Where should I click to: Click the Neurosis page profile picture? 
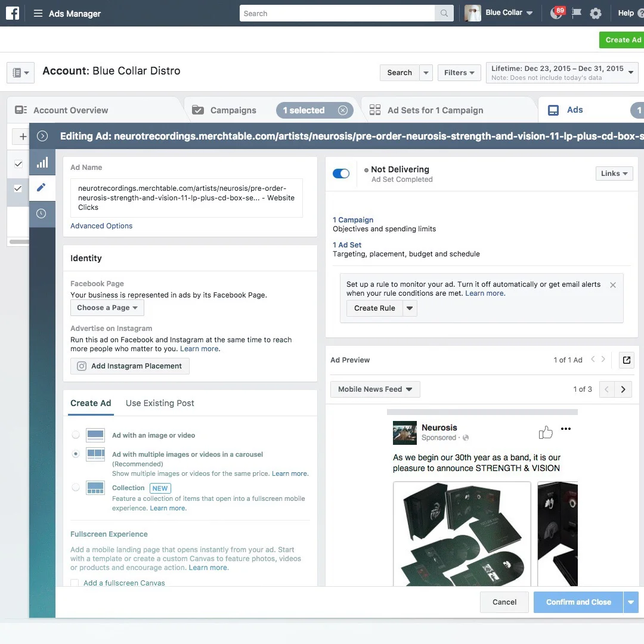(x=404, y=433)
